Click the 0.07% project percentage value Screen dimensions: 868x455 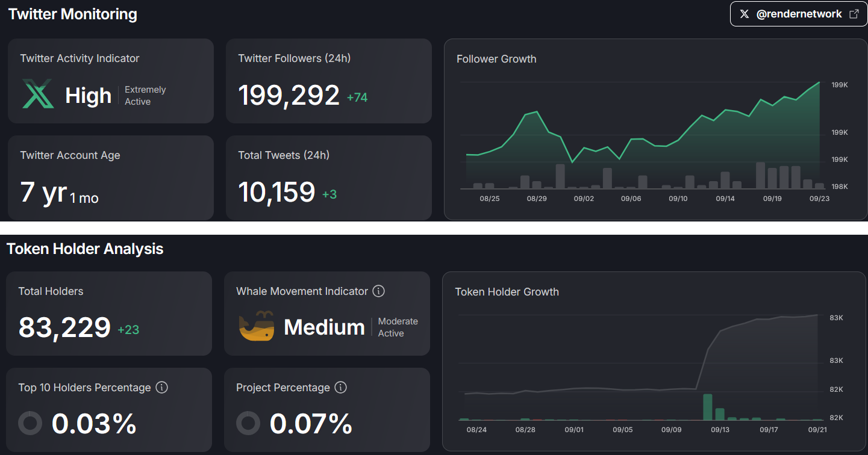tap(311, 423)
